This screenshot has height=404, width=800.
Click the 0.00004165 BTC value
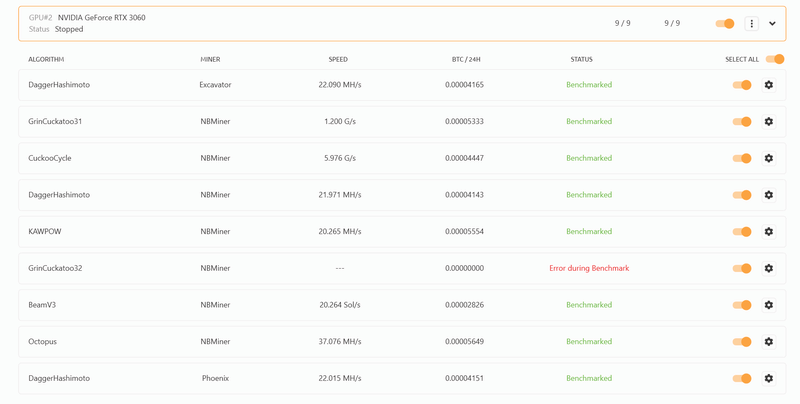tap(464, 85)
